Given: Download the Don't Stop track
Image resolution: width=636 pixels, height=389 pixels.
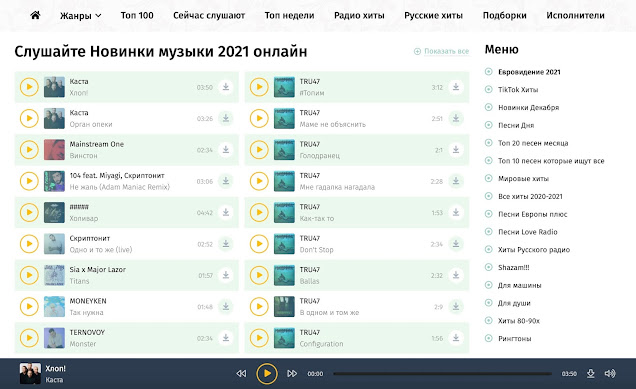Looking at the screenshot, I should pyautogui.click(x=456, y=244).
